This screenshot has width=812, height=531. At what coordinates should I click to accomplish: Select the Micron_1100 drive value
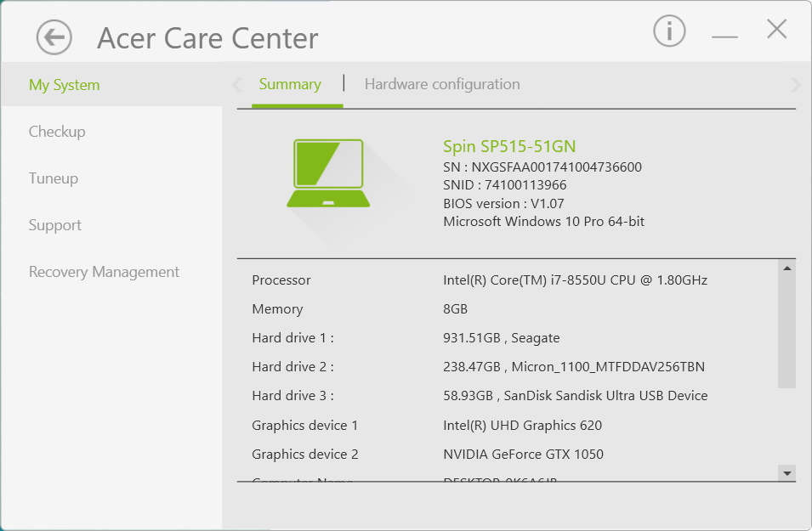pyautogui.click(x=574, y=367)
